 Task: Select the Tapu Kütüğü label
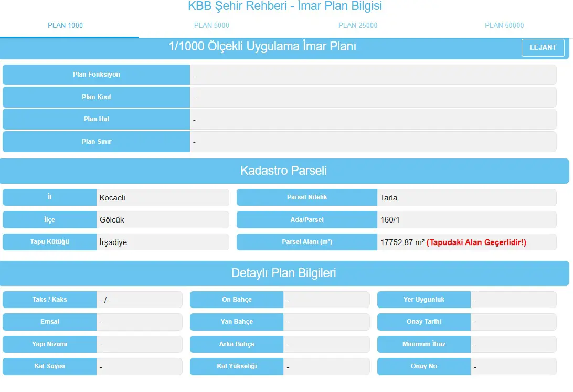point(50,242)
